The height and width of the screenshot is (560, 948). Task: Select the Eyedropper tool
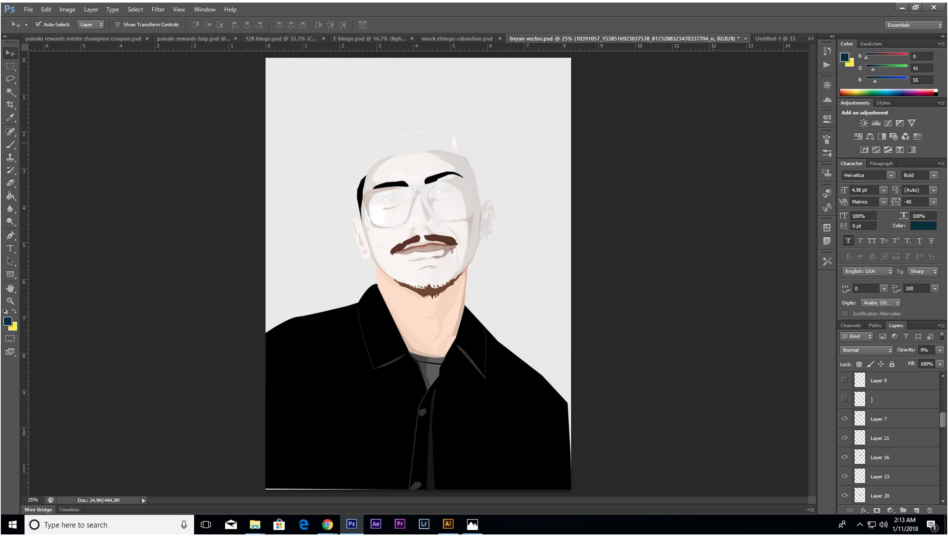tap(11, 117)
